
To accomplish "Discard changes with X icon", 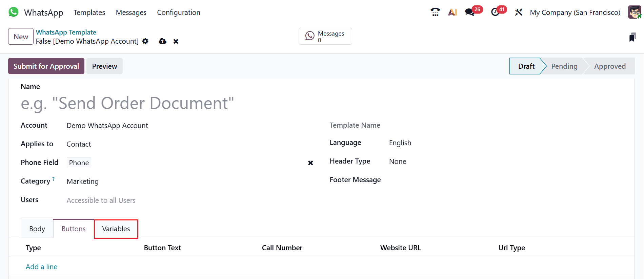I will pos(176,41).
